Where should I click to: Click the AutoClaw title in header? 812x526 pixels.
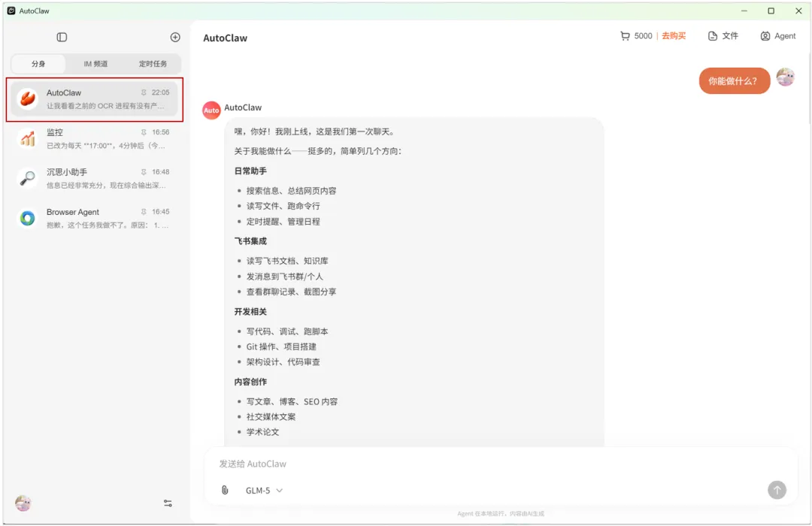tap(226, 38)
